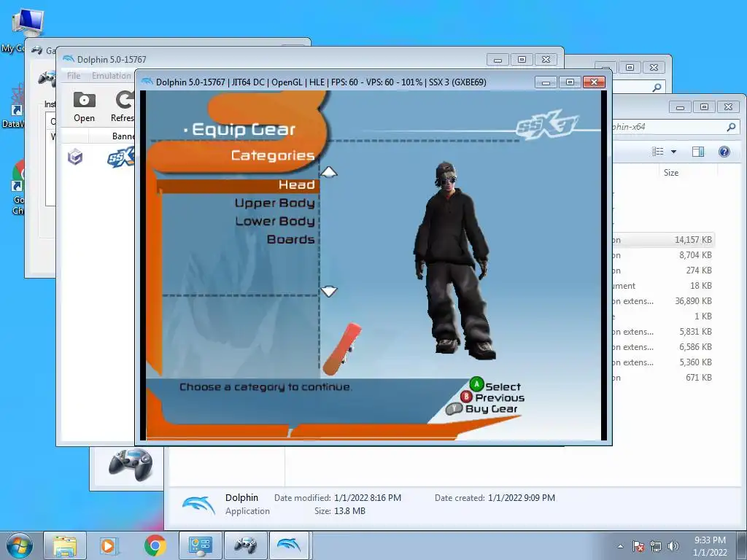The width and height of the screenshot is (747, 560).
Task: Click the GameCube platform icon in game list
Action: tap(75, 156)
